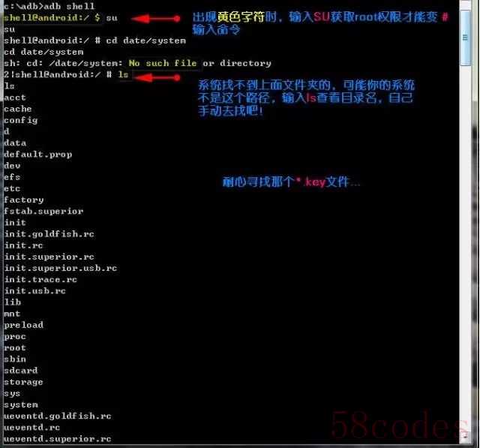Select the 'init.superior.usb.rc' file entry
Viewport: 480px width, 448px height.
pos(60,269)
